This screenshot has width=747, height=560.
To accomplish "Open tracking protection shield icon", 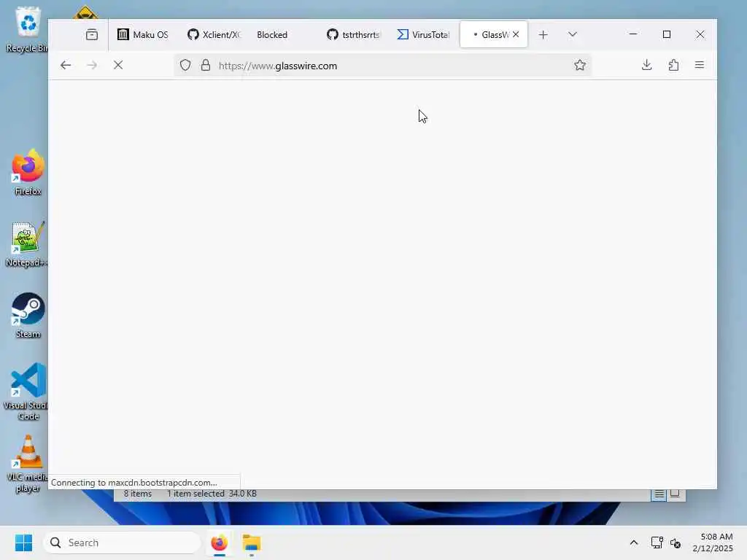I will (x=185, y=65).
